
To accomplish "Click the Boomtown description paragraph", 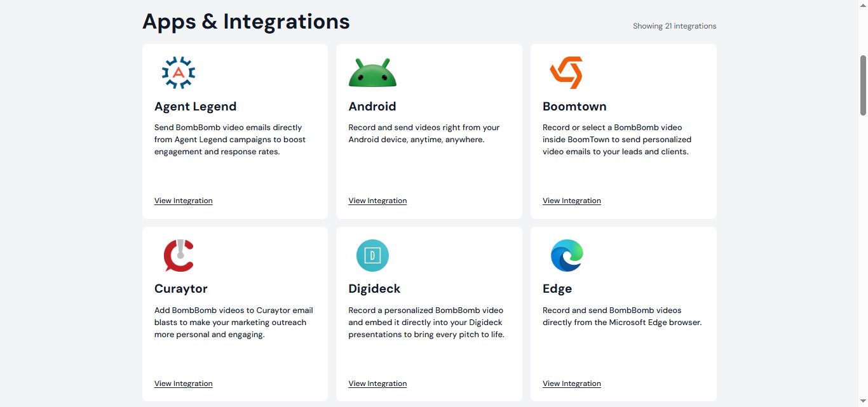I will tap(617, 140).
